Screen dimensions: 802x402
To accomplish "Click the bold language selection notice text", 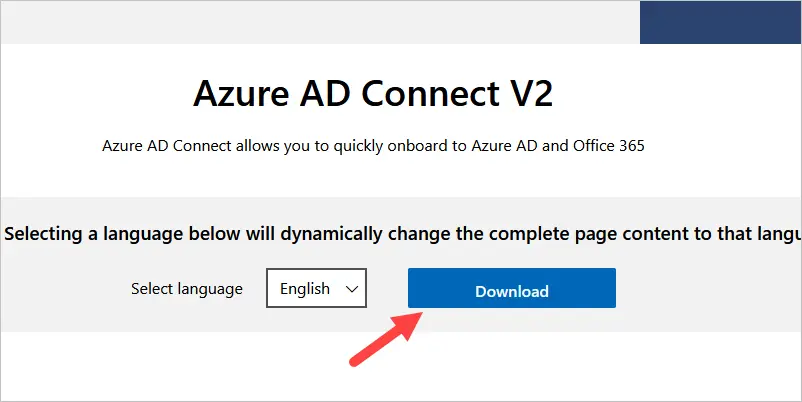I will (x=403, y=234).
